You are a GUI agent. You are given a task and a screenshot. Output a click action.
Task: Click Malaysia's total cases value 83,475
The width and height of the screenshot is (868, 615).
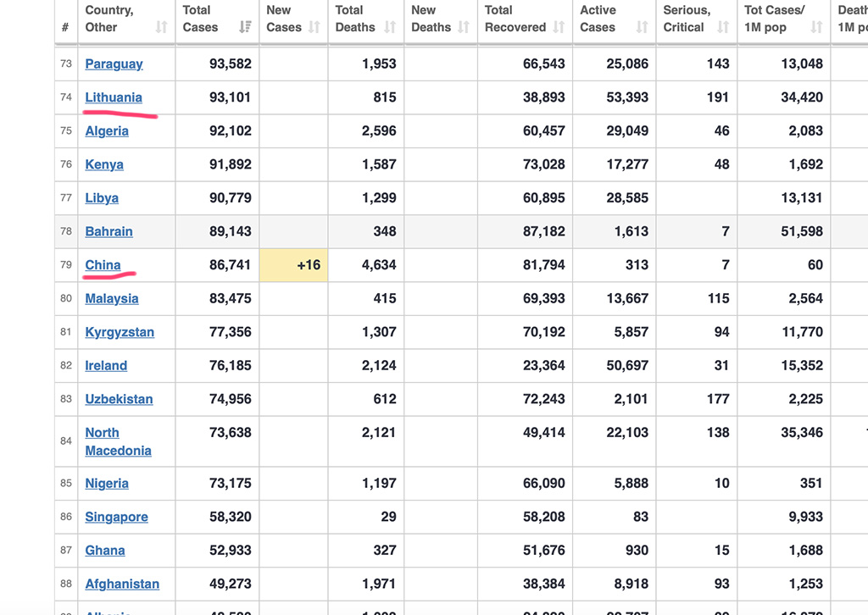[231, 299]
